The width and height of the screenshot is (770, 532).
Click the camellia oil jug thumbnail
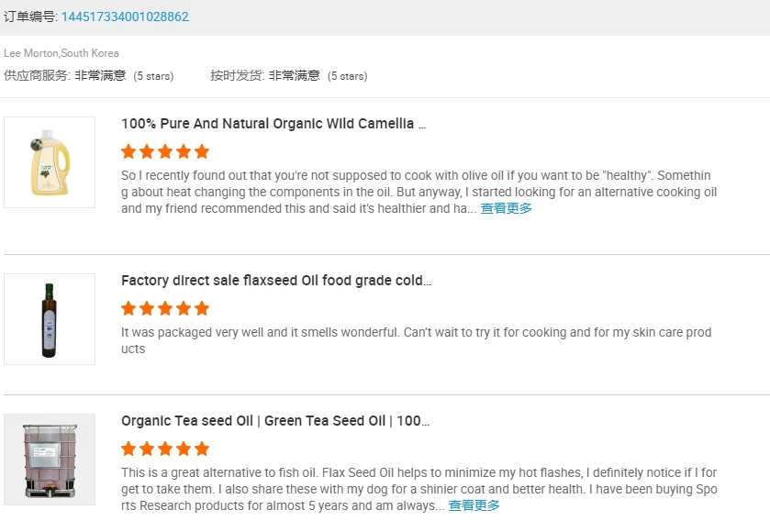(x=50, y=162)
